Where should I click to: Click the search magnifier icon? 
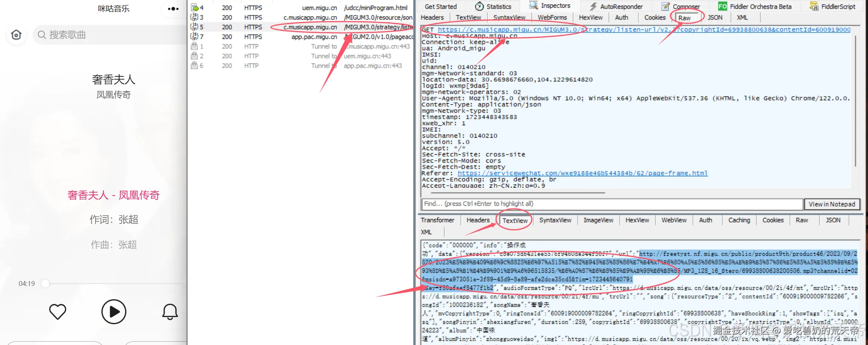click(42, 35)
